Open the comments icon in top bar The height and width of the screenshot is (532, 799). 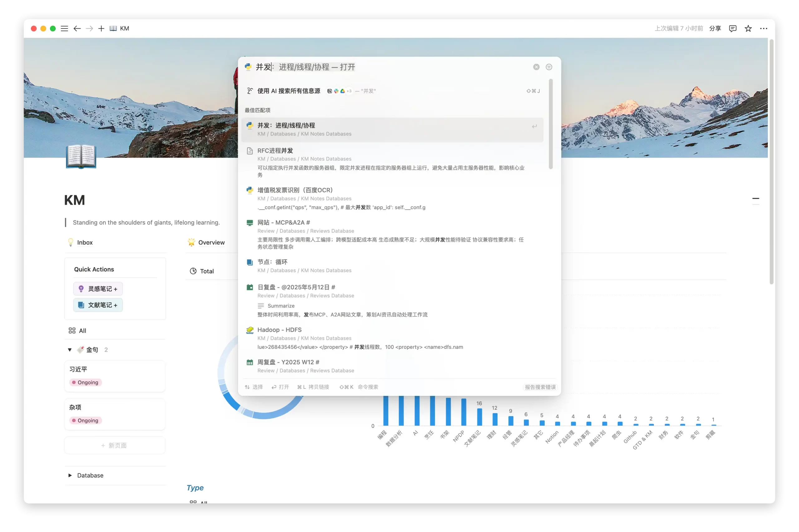tap(733, 28)
